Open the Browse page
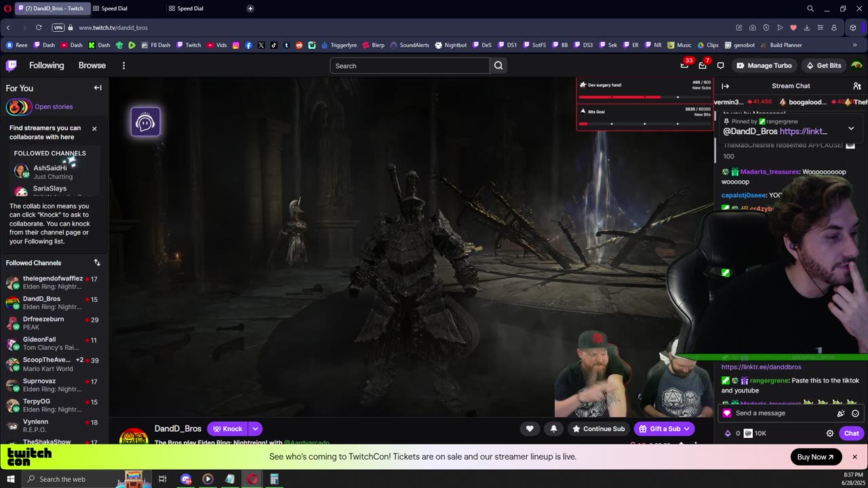Screen dimensions: 868x488 coord(92,66)
